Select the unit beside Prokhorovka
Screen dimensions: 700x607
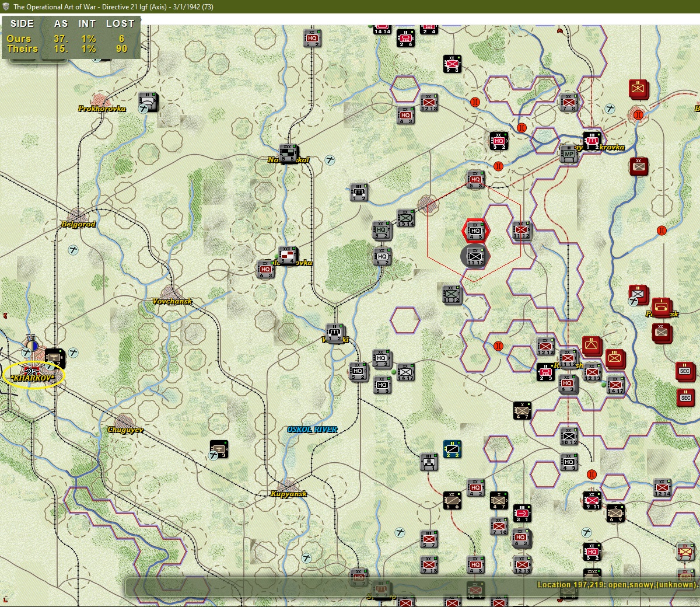coord(149,102)
